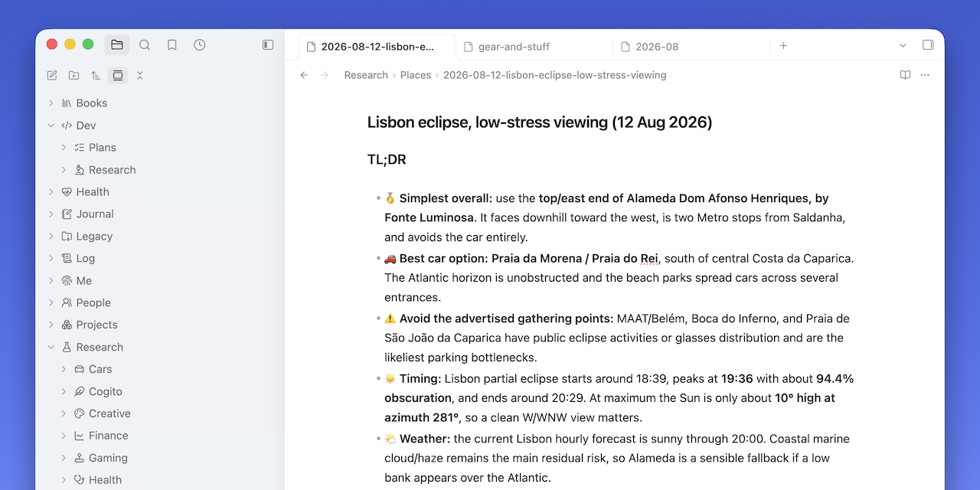Click the note filename breadcrumb
This screenshot has width=980, height=490.
click(x=554, y=75)
